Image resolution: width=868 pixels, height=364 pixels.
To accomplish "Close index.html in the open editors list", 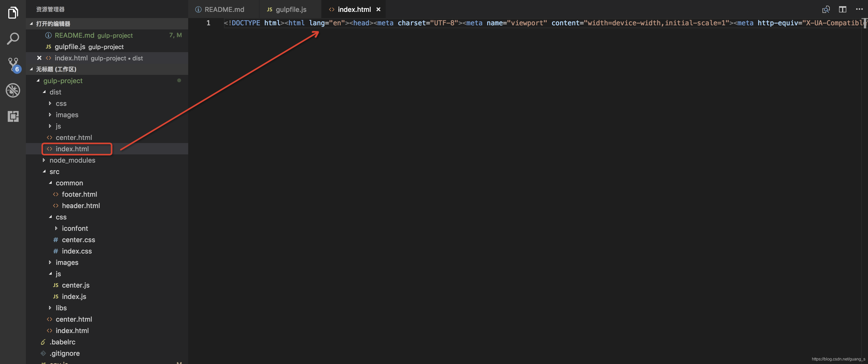I will (x=39, y=58).
